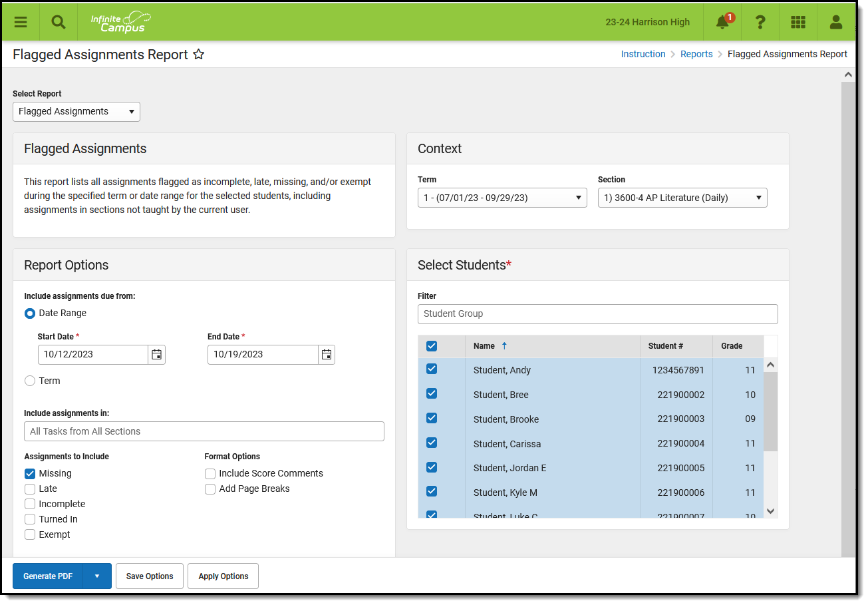Viewport: 868px width, 605px height.
Task: Open notifications bell icon
Action: click(722, 23)
